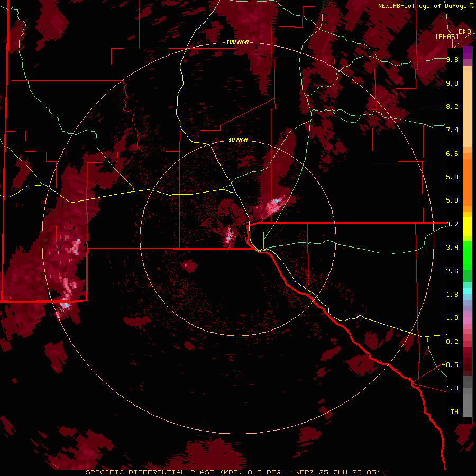Click the TH legend label
476x476 pixels.
(x=454, y=412)
